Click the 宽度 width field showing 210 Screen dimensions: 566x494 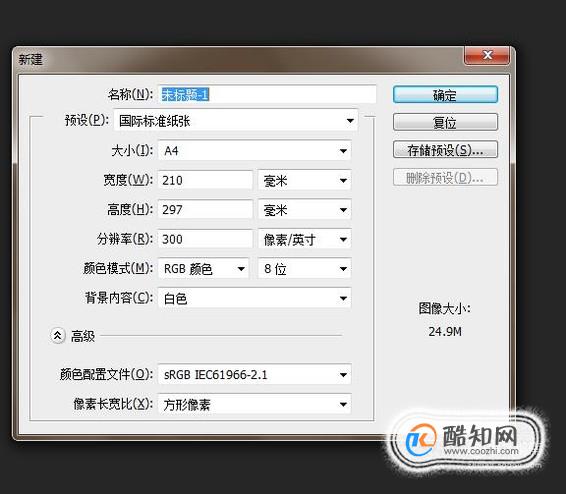pos(205,180)
